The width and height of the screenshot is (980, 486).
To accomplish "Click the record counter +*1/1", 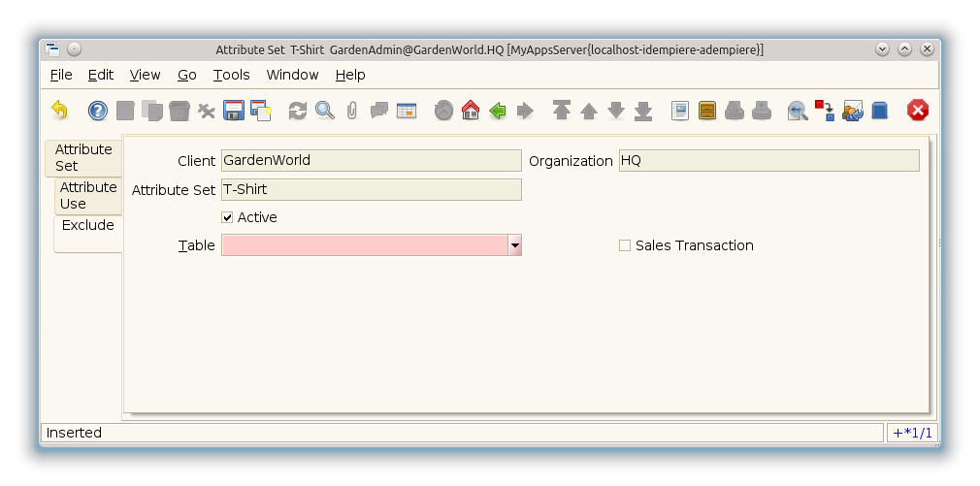I will point(912,433).
